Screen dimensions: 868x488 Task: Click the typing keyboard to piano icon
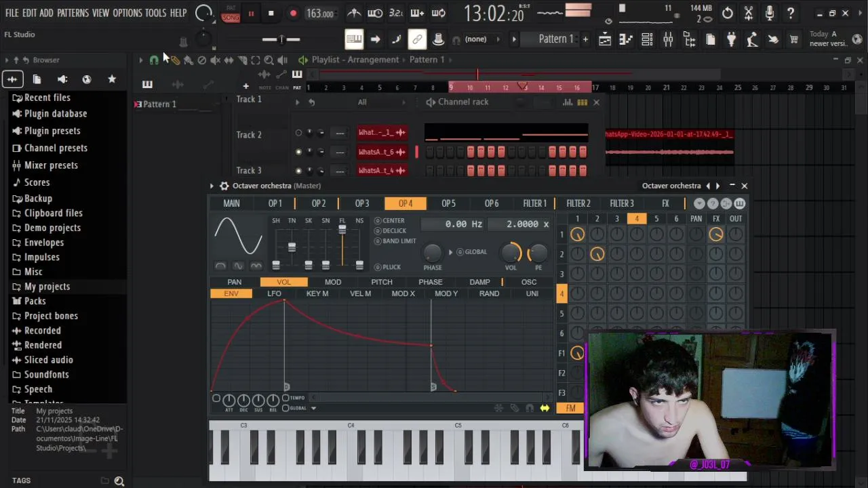(x=354, y=39)
